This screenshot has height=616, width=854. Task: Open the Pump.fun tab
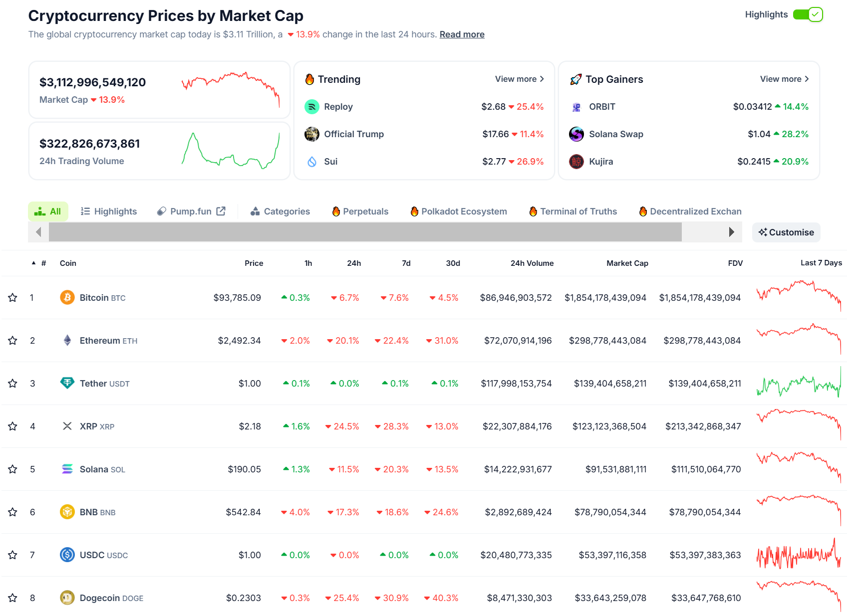coord(191,211)
